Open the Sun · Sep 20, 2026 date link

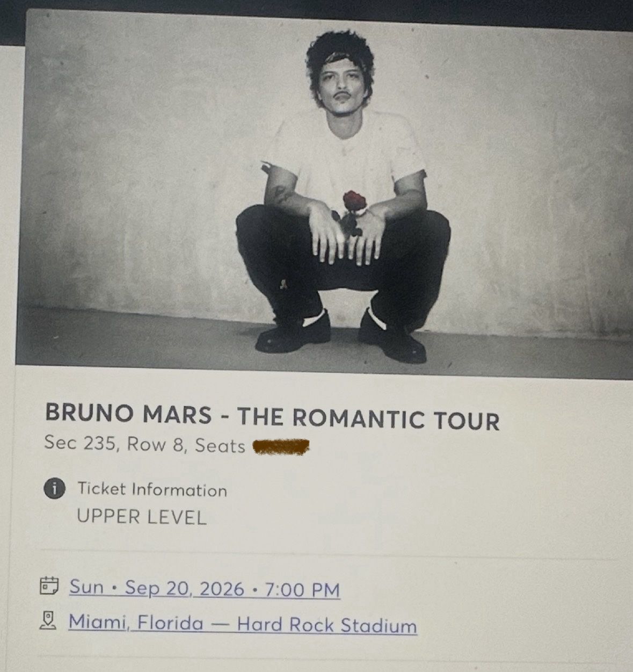point(205,588)
